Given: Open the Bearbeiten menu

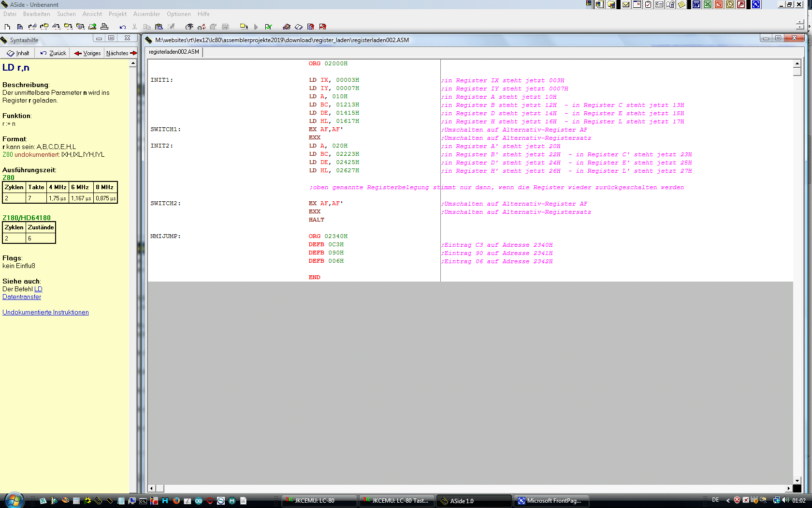Looking at the screenshot, I should click(x=37, y=14).
